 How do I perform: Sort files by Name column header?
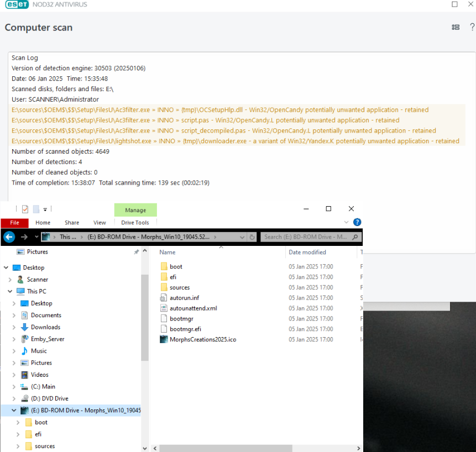pos(168,253)
